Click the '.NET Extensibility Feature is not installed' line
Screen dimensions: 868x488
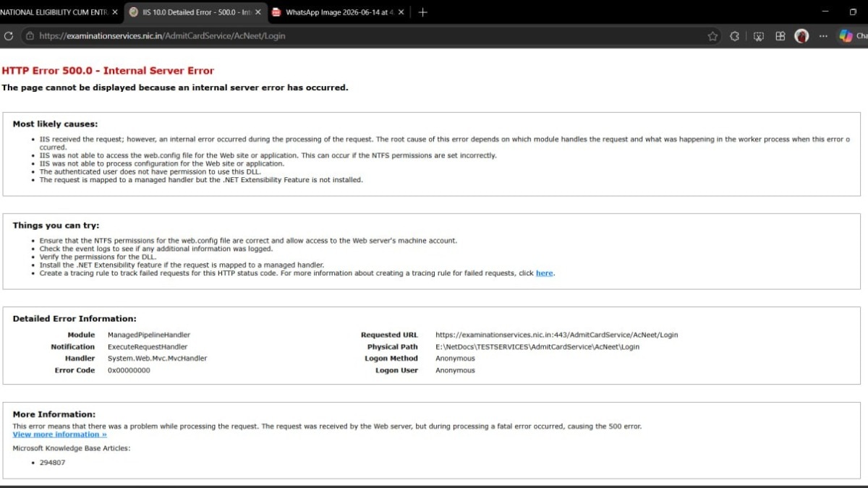201,180
